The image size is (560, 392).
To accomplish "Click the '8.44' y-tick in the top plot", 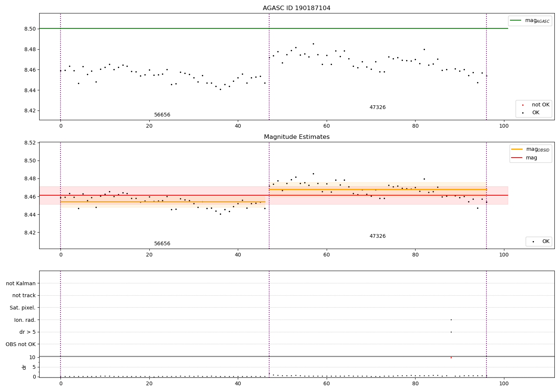I will tap(30, 90).
